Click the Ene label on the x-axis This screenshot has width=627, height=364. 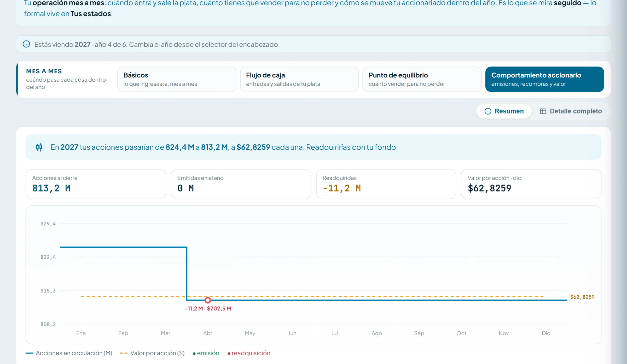(81, 333)
